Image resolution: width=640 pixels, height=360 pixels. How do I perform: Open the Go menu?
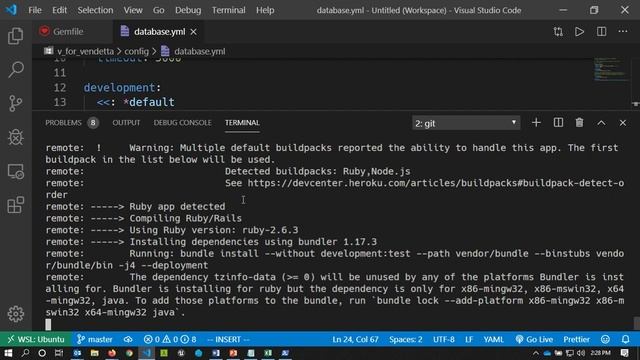point(158,10)
